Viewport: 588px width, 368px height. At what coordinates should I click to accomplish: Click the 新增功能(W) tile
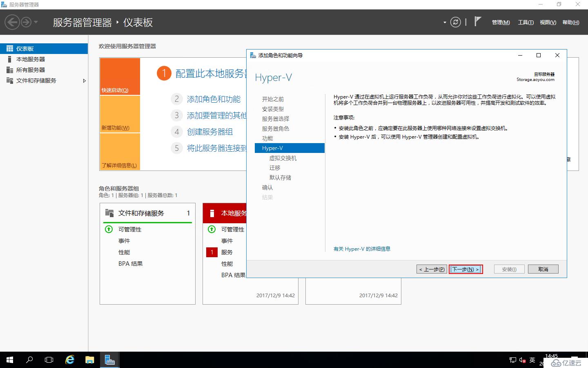pos(120,114)
